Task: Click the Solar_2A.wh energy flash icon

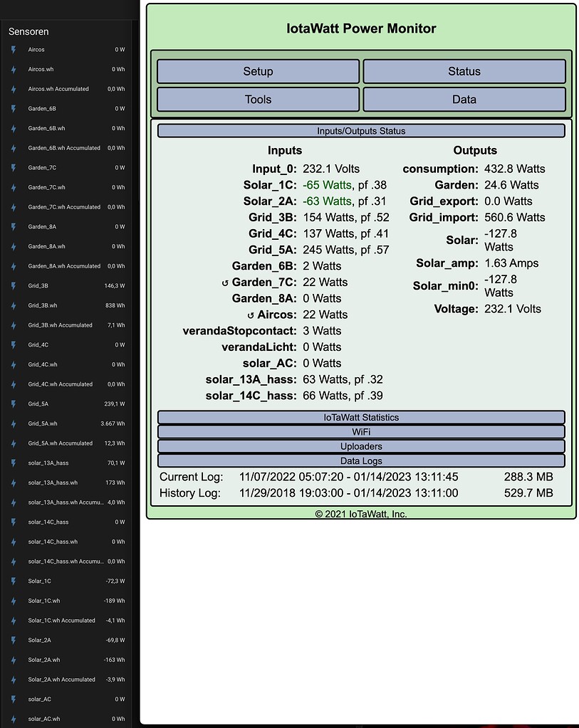Action: tap(14, 660)
